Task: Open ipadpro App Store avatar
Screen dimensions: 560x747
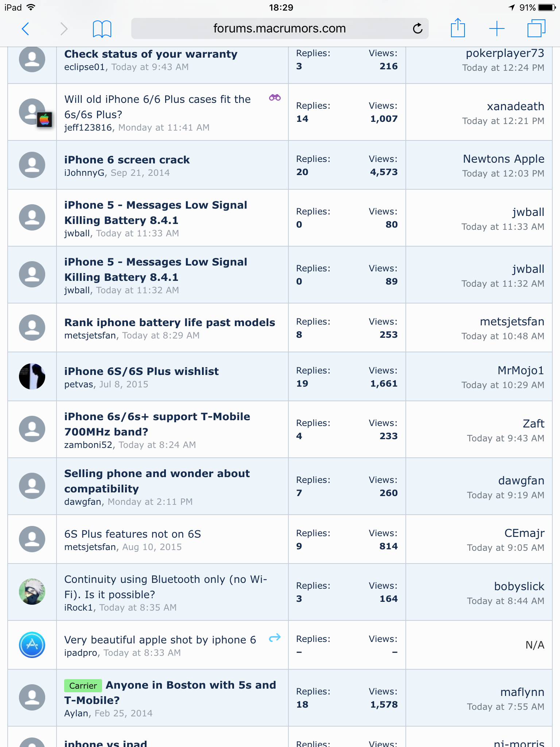Action: [32, 645]
